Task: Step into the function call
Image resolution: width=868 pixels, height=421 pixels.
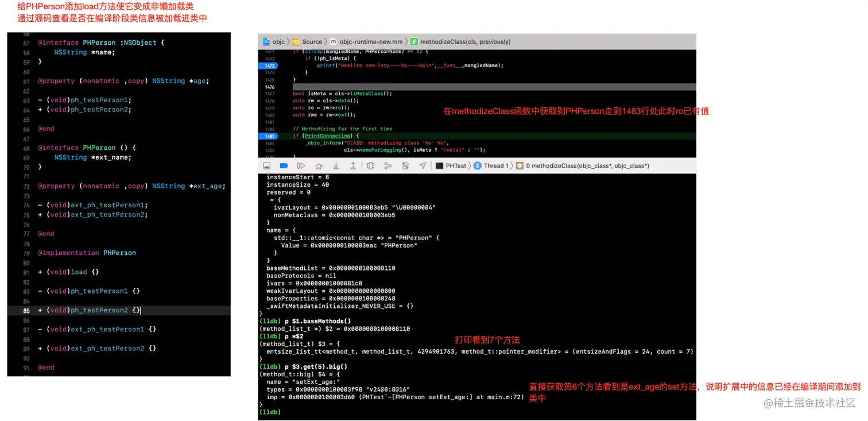Action: (336, 165)
